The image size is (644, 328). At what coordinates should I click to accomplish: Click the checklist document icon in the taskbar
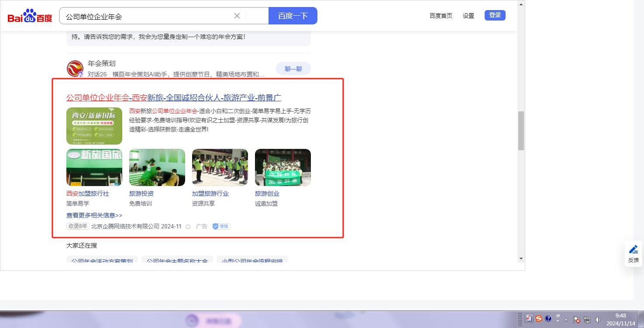pyautogui.click(x=529, y=318)
